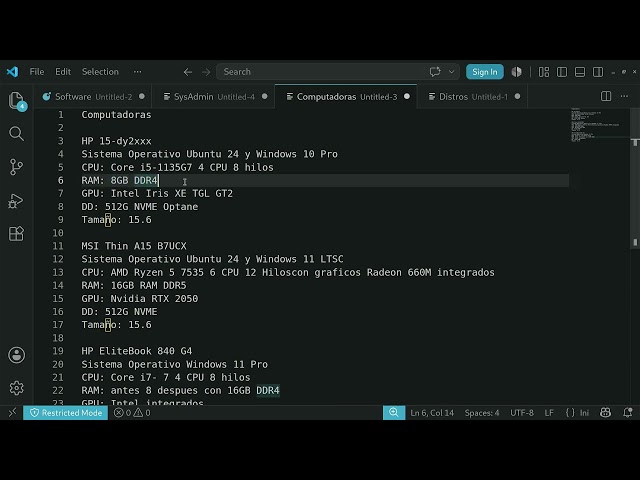Toggle the Primary Side Bar layout button
The width and height of the screenshot is (640, 480).
[x=562, y=72]
